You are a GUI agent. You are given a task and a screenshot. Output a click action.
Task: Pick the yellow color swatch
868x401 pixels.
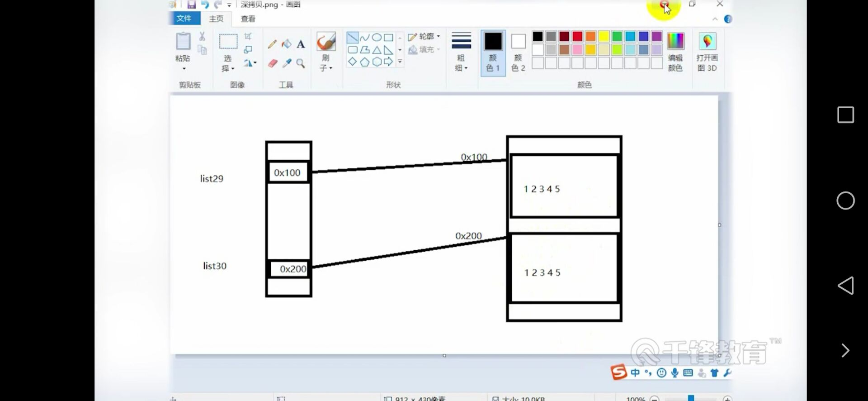coord(604,36)
